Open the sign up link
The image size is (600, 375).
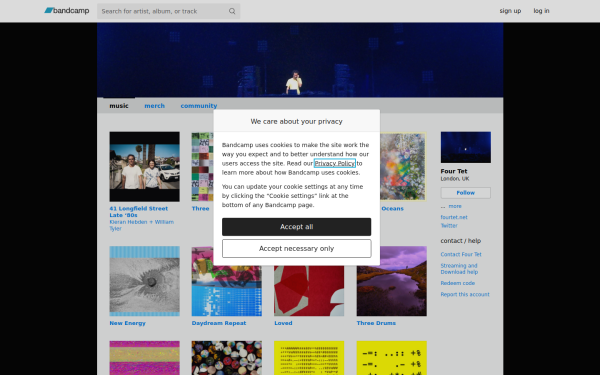coord(510,11)
